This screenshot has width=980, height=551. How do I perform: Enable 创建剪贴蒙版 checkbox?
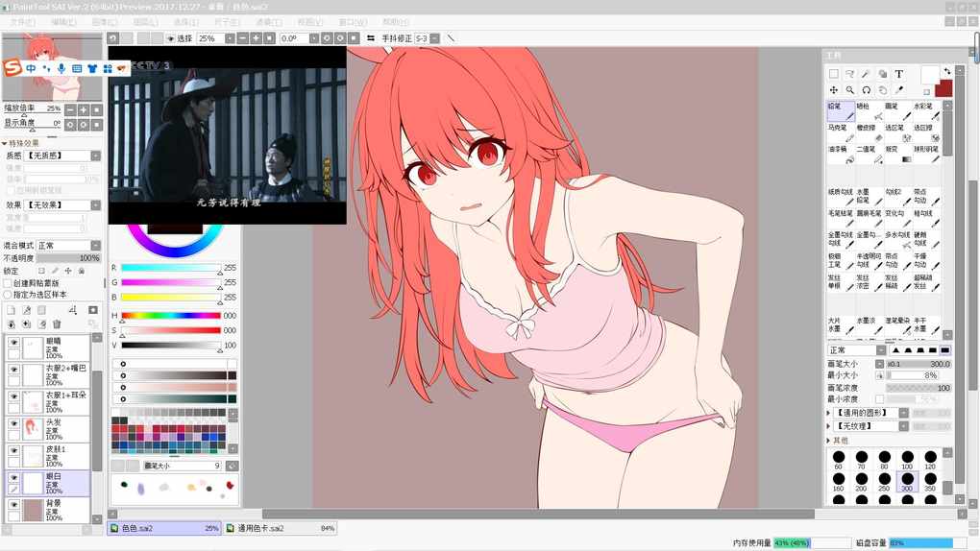click(8, 283)
